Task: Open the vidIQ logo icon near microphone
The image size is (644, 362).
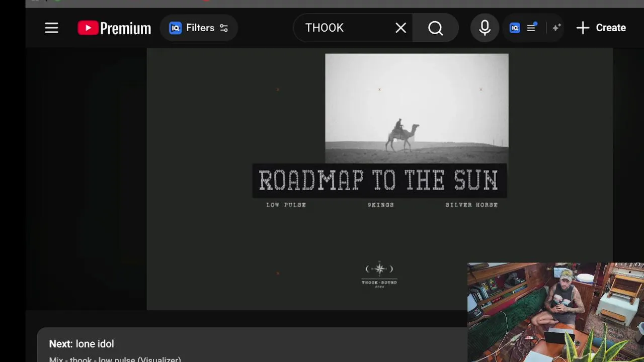Action: pyautogui.click(x=515, y=28)
